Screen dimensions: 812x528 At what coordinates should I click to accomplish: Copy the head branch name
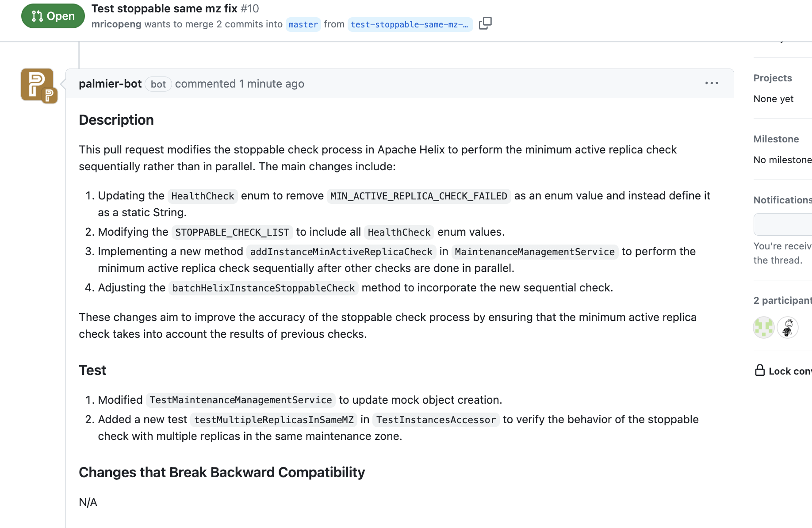[x=485, y=23]
